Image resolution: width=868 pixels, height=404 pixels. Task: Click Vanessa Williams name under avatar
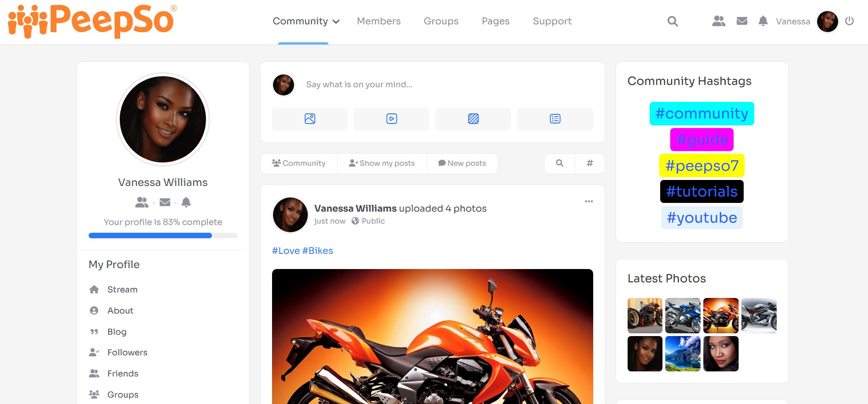click(163, 182)
